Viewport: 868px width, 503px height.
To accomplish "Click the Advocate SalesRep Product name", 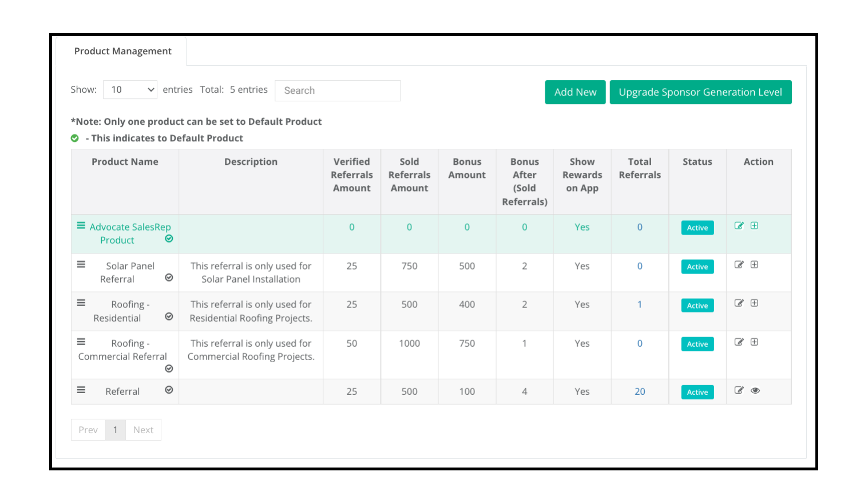I will [x=130, y=233].
